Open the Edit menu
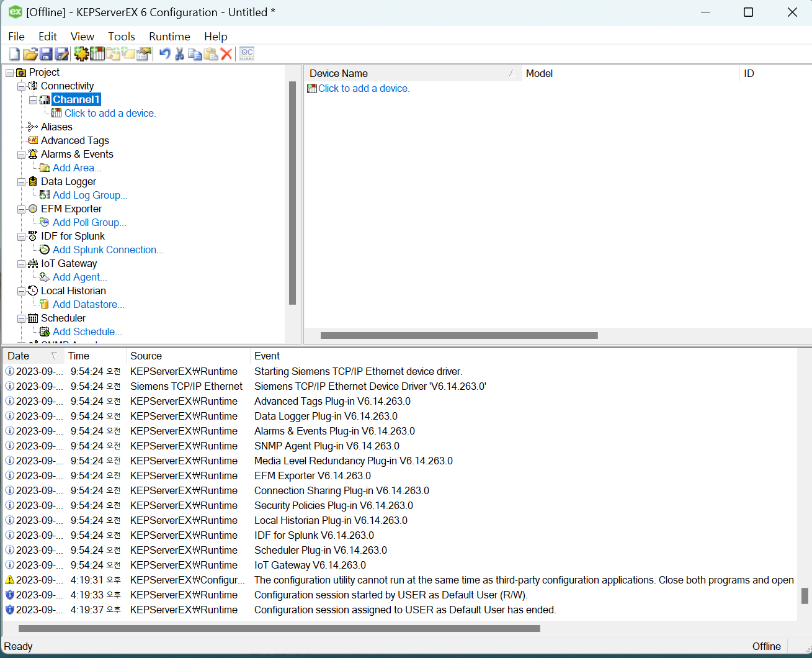The height and width of the screenshot is (658, 812). 48,37
